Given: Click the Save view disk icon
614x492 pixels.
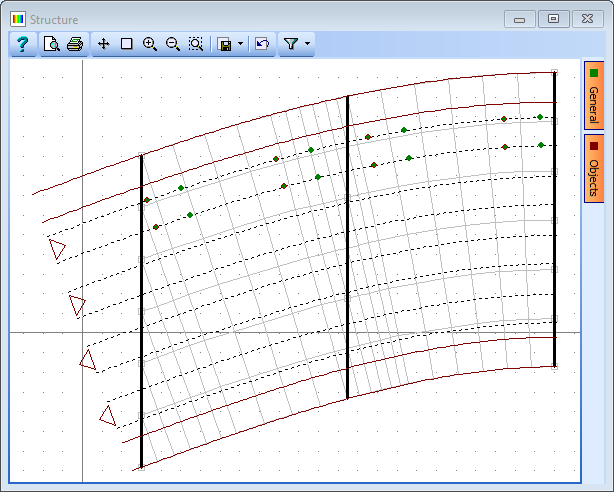Looking at the screenshot, I should click(x=225, y=45).
